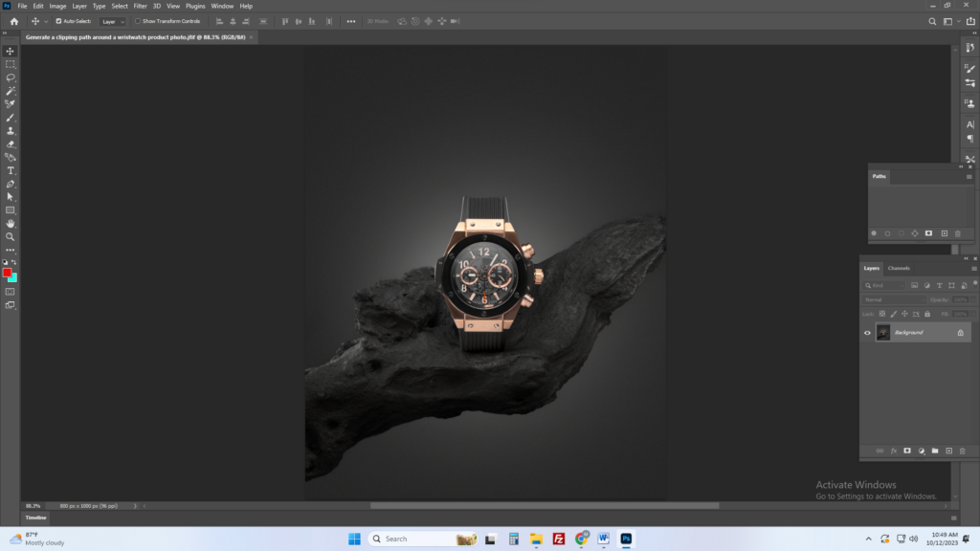Select the Magic Wand tool

click(x=11, y=91)
